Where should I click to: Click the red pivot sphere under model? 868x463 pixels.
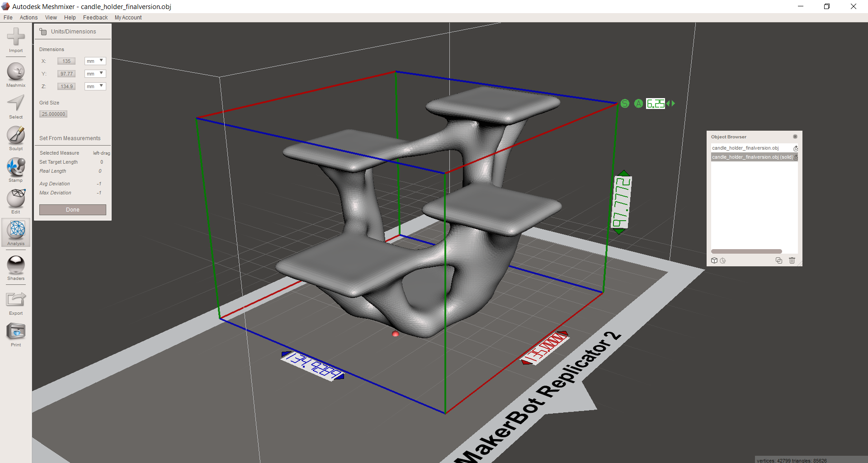(x=396, y=334)
